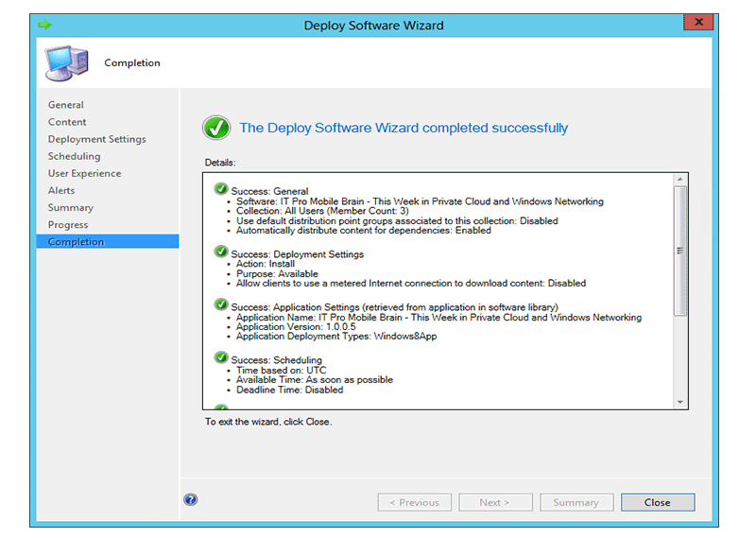Image resolution: width=756 pixels, height=538 pixels.
Task: Click the Summary button at bottom
Action: tap(576, 502)
